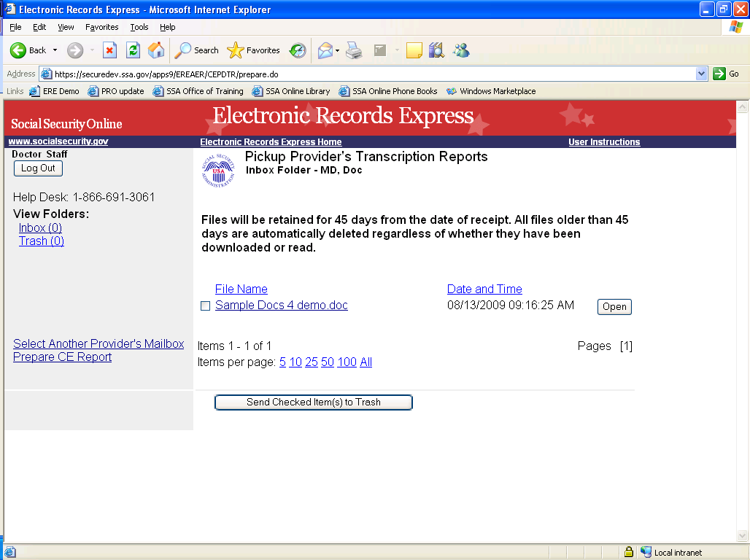750x560 pixels.
Task: Open SSA Office of Training link
Action: (x=198, y=91)
